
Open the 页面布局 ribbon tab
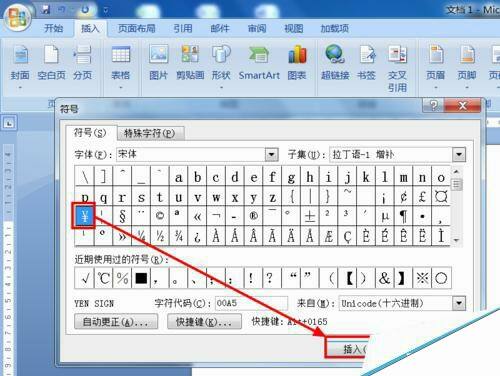click(137, 29)
